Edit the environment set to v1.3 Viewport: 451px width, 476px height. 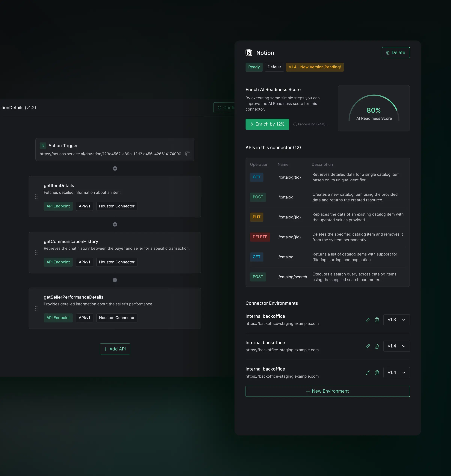coord(368,320)
